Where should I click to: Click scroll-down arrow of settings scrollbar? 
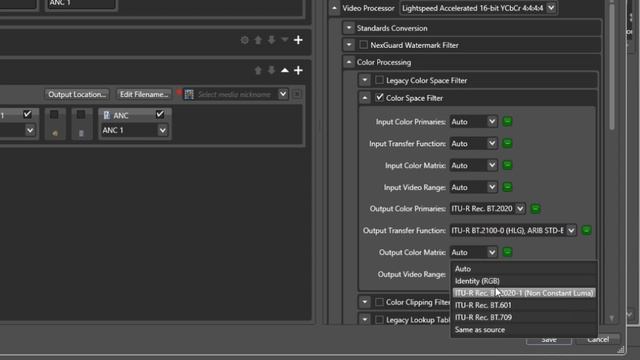(x=611, y=318)
